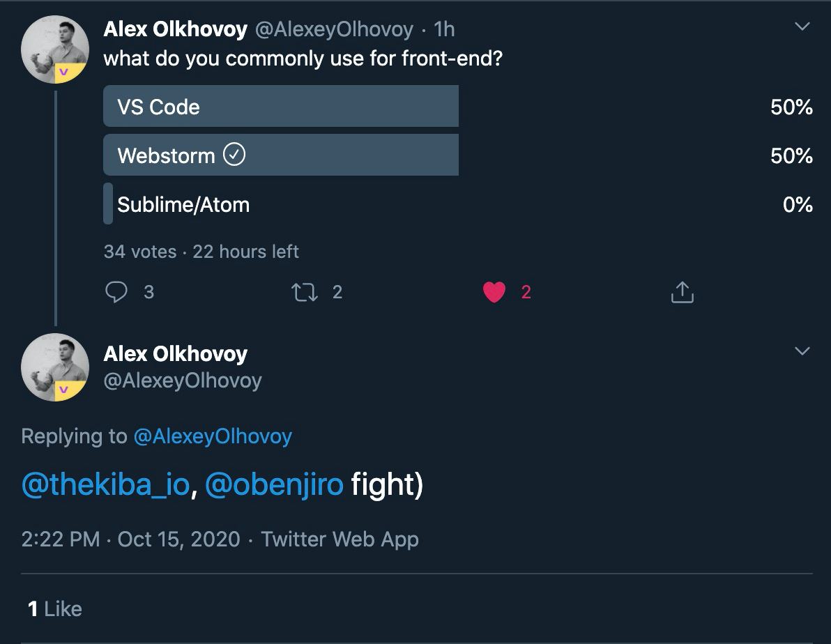Open the @obenjiro mention link
This screenshot has height=644, width=831.
[274, 485]
